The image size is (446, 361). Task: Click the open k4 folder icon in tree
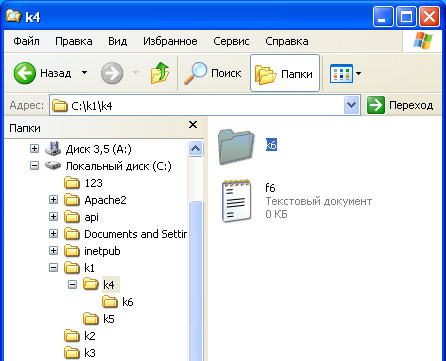tap(91, 284)
